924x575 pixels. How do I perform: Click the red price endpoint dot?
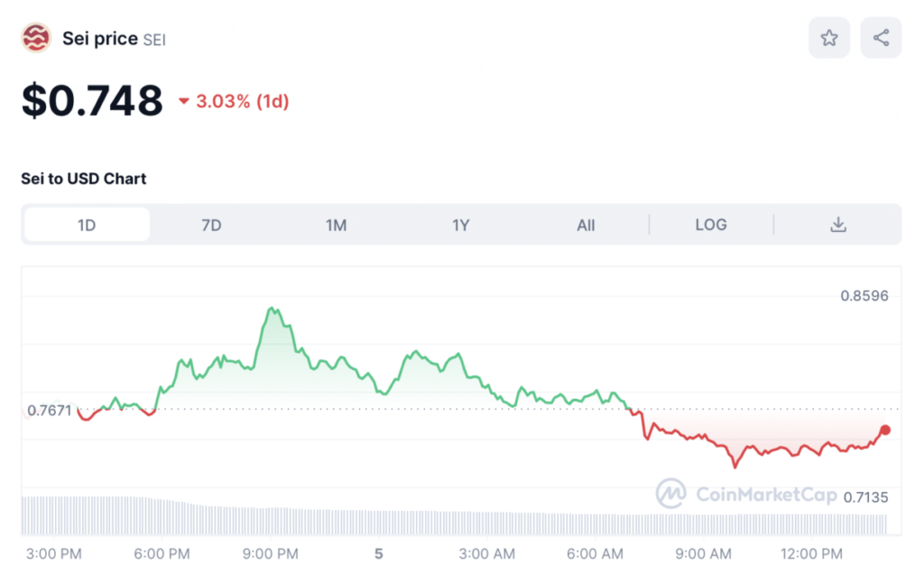tap(885, 431)
